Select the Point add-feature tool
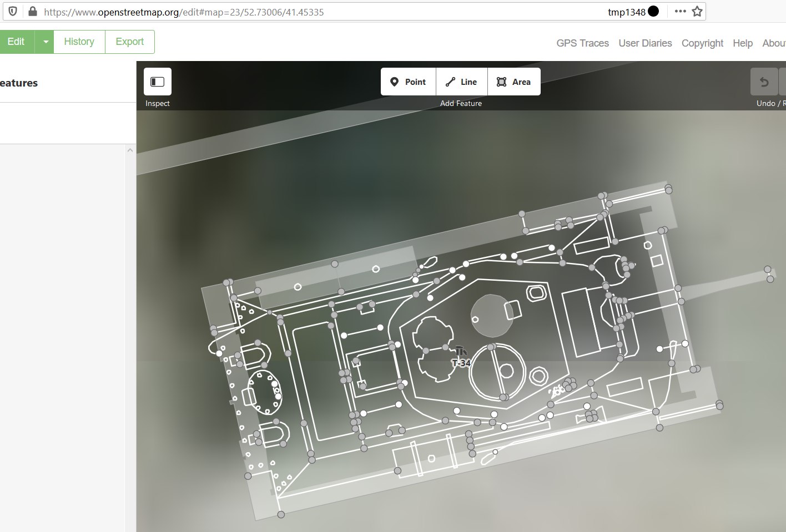 click(x=408, y=82)
